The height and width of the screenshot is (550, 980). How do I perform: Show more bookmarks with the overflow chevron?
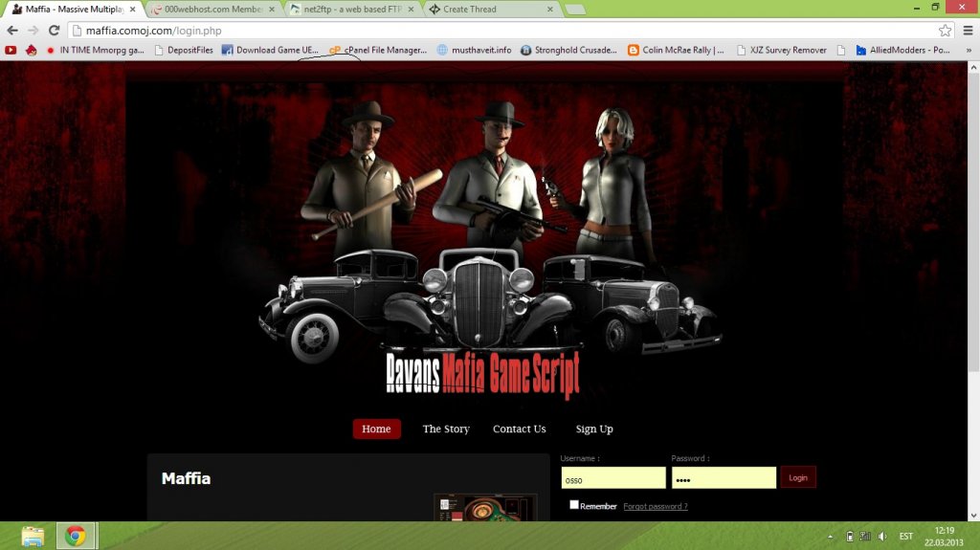tap(969, 50)
